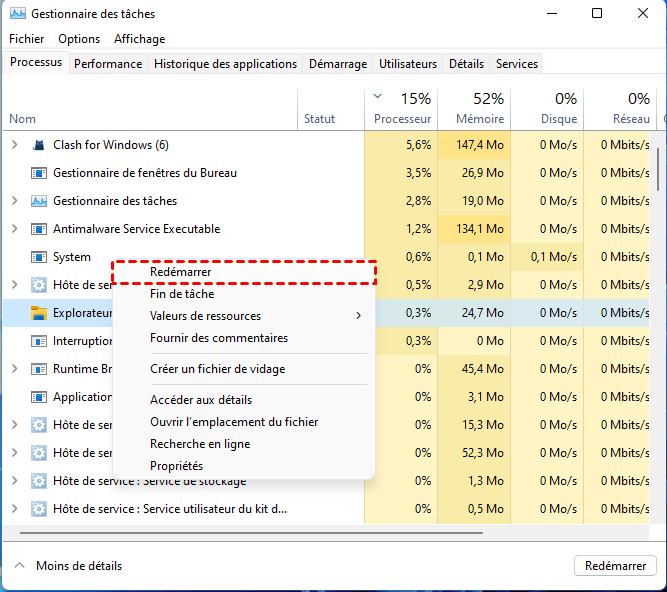Click the Redémarrer button at window bottom
This screenshot has height=592, width=667.
(x=615, y=566)
